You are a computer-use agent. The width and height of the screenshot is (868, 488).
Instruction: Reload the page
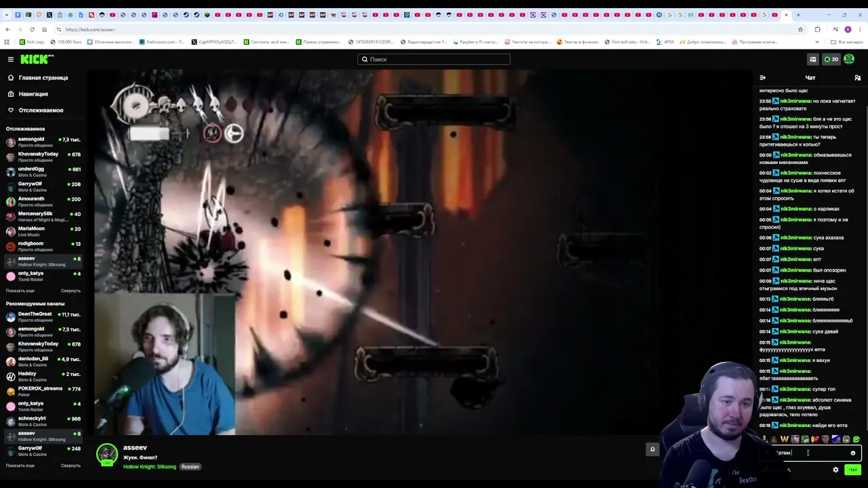pyautogui.click(x=32, y=29)
